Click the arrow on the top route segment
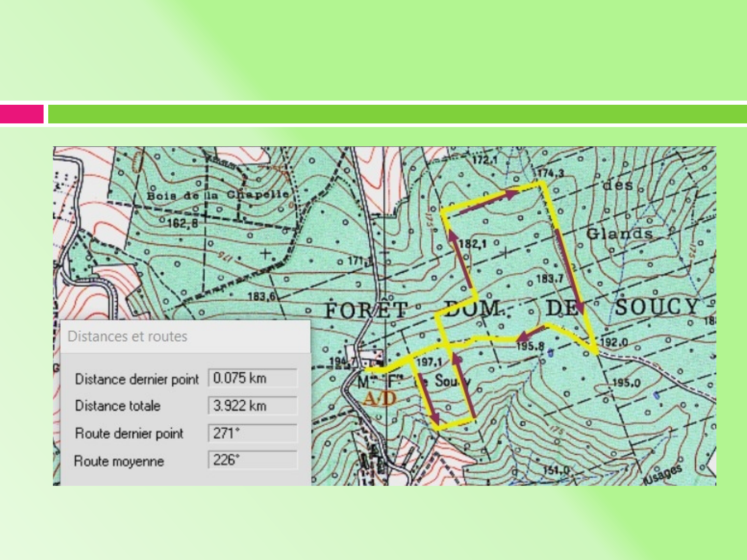 point(488,202)
